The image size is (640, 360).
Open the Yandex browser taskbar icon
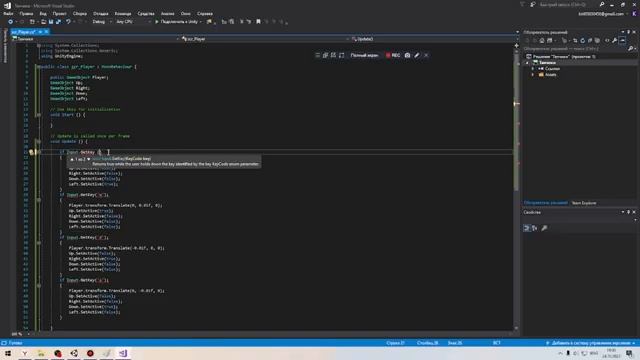pyautogui.click(x=24, y=353)
